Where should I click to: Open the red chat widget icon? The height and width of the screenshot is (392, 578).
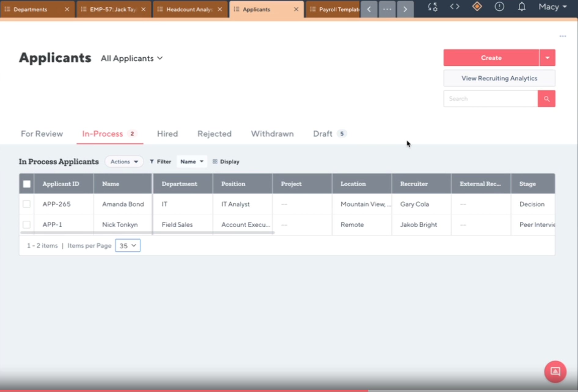pyautogui.click(x=555, y=372)
